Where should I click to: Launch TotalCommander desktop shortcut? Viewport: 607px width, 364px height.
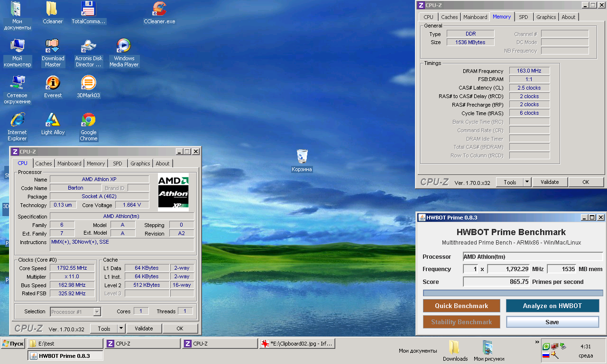tap(89, 13)
